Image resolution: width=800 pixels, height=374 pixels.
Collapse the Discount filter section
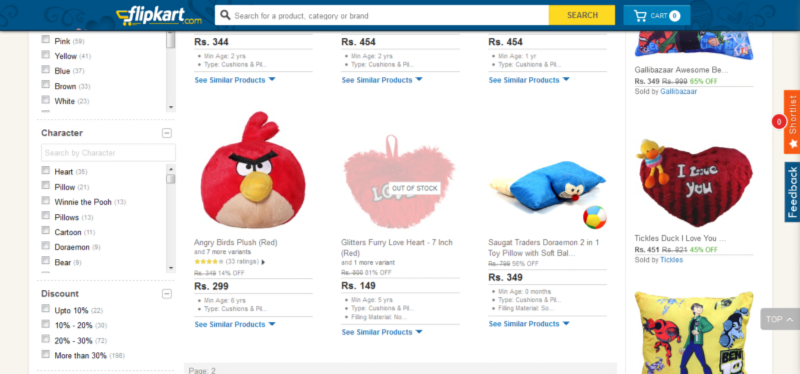[x=166, y=294]
